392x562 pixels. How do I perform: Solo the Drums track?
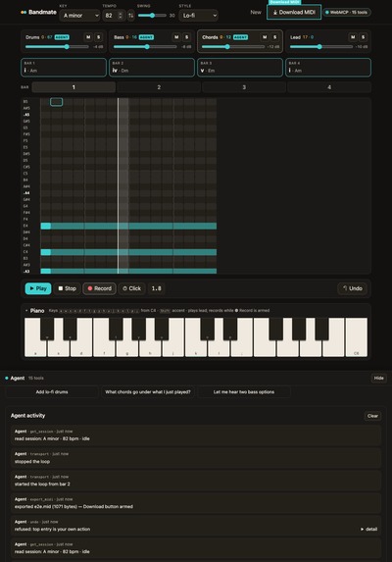point(98,37)
